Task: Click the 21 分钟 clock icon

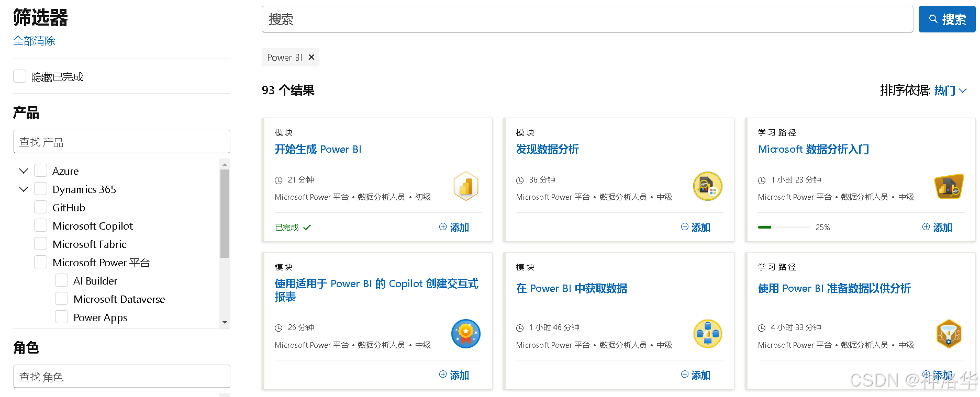Action: click(279, 180)
